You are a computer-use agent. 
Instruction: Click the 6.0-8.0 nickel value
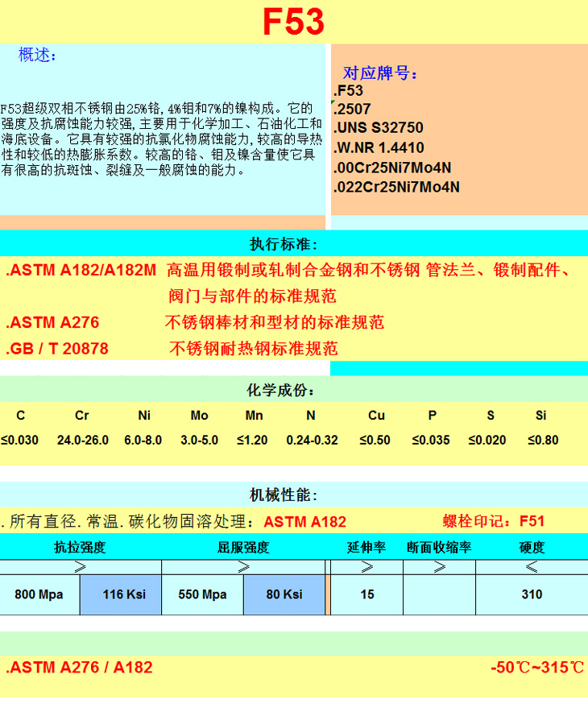pyautogui.click(x=143, y=441)
